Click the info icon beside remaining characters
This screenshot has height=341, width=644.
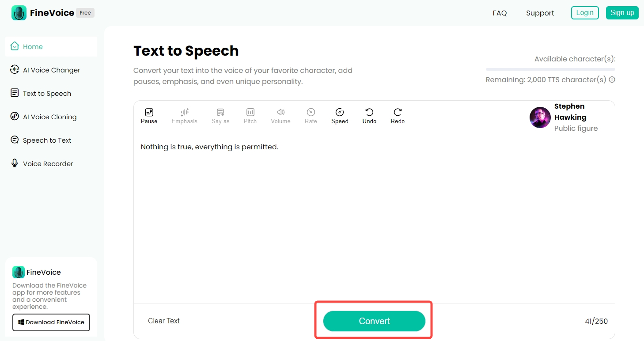[x=612, y=80]
